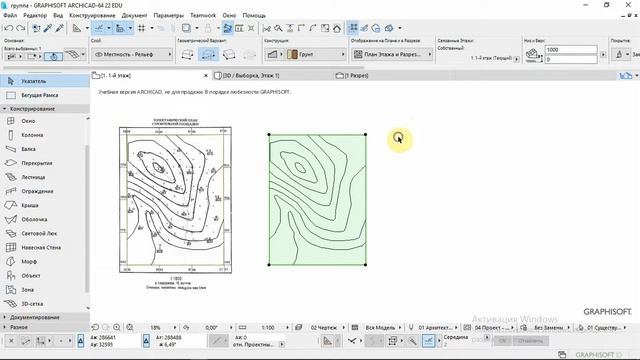Select the 3D-сетка mesh tool
The height and width of the screenshot is (360, 640).
(43, 304)
